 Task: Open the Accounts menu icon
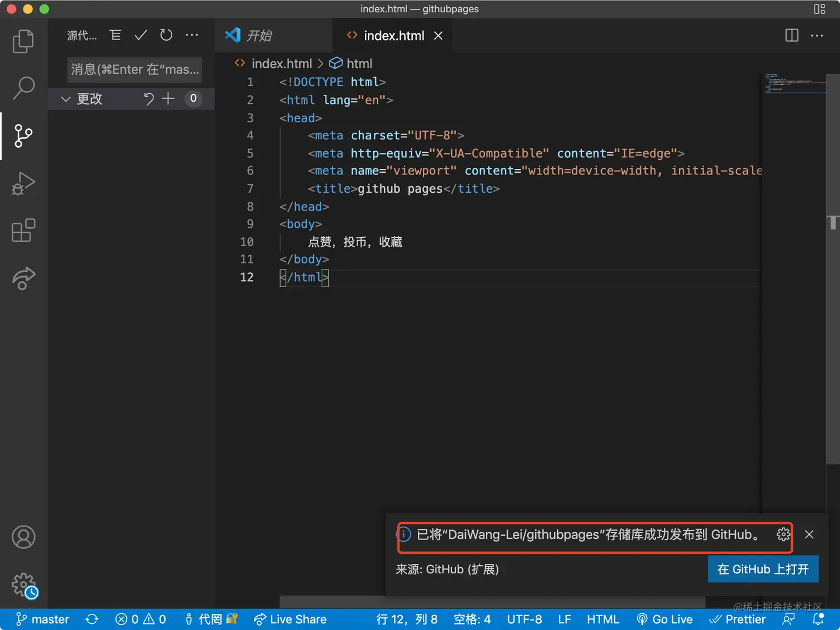(x=23, y=537)
